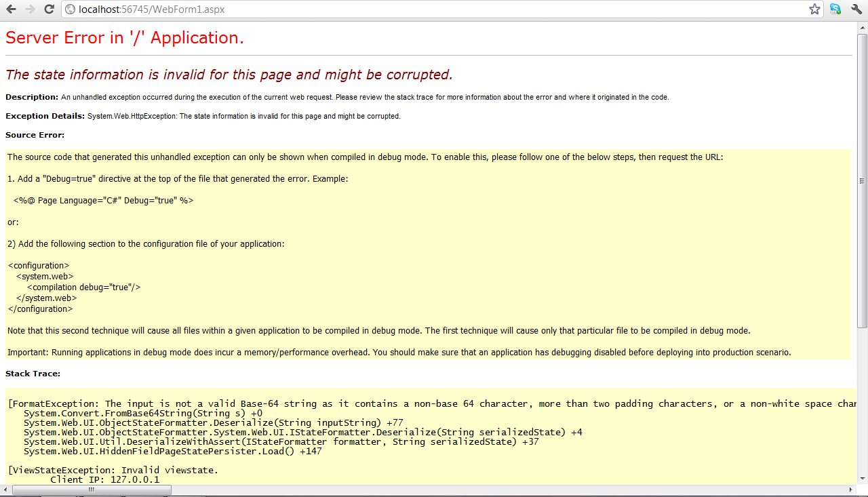Click the horizontal scrollbar right arrow
This screenshot has height=497, width=868.
pos(852,490)
